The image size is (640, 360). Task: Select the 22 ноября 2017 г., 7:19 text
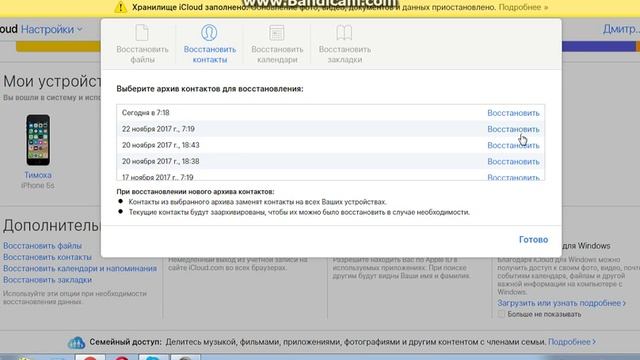(x=158, y=129)
